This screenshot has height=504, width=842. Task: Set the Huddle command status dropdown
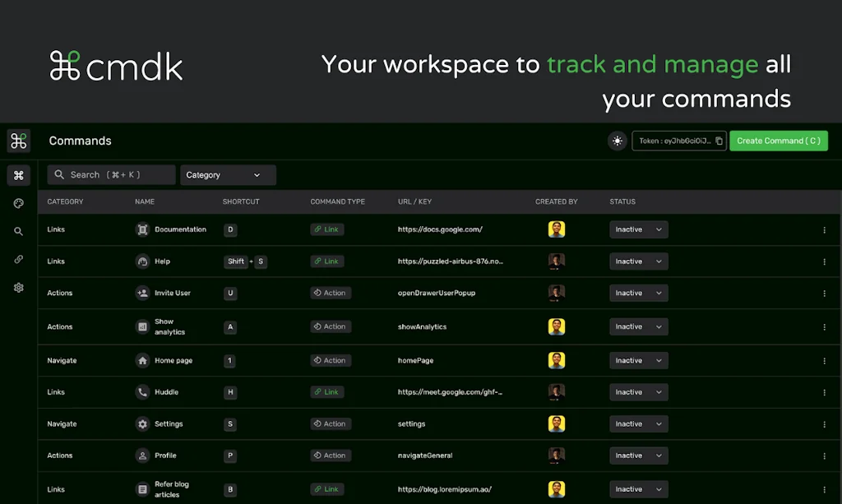click(638, 392)
